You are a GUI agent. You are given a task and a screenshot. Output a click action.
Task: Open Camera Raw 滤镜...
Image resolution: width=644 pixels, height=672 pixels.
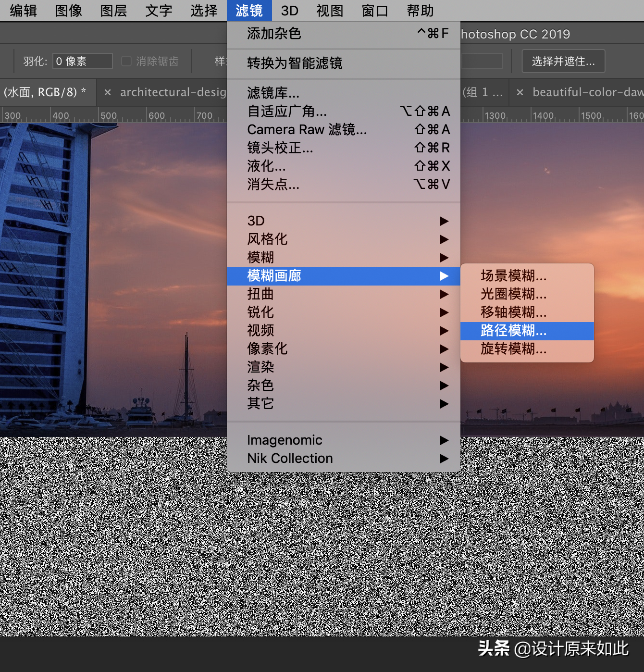pyautogui.click(x=344, y=129)
